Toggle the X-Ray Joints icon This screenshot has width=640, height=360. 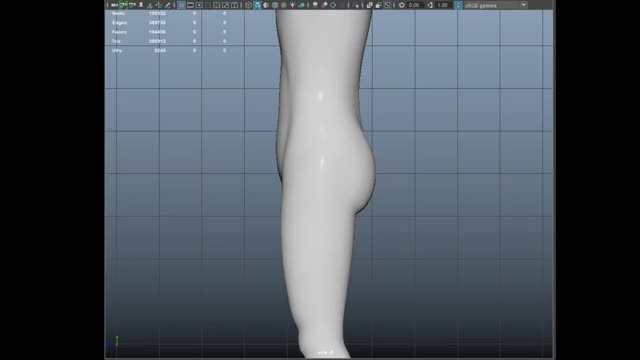pyautogui.click(x=387, y=5)
